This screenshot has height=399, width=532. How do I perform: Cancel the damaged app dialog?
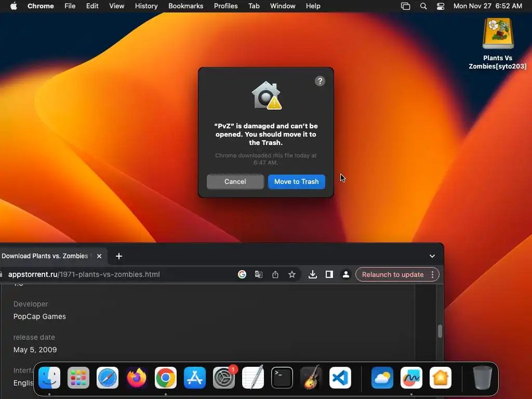[x=235, y=181]
